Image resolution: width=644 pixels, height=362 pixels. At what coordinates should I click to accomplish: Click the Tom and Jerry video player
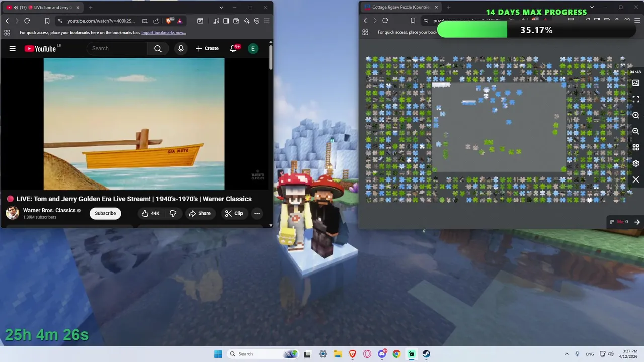134,124
